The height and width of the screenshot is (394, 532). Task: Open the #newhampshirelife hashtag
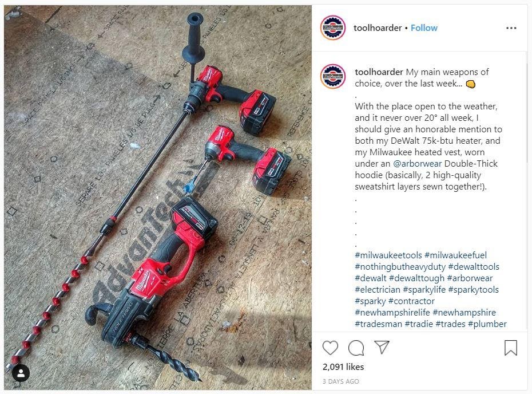(392, 313)
